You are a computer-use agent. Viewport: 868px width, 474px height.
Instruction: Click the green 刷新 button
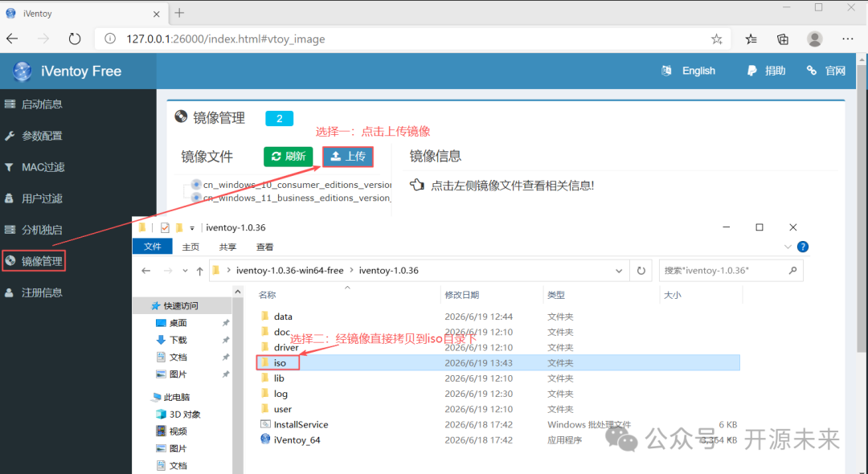pyautogui.click(x=289, y=157)
